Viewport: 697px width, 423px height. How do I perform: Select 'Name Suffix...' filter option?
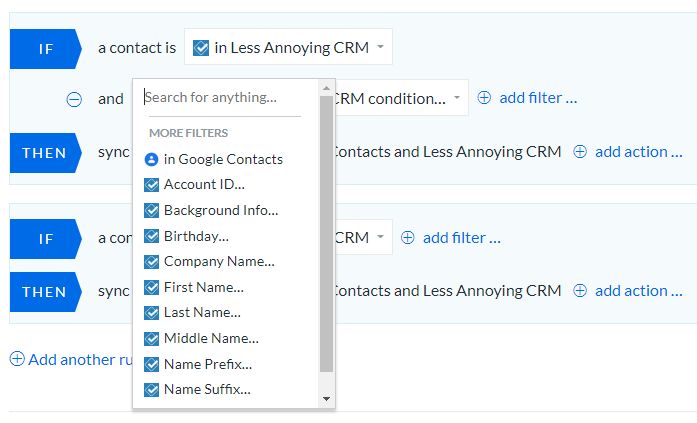click(x=207, y=390)
